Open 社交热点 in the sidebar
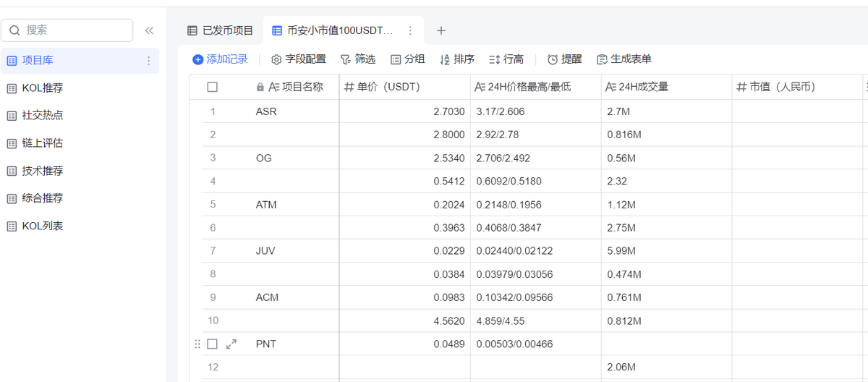The image size is (868, 382). coord(80,116)
